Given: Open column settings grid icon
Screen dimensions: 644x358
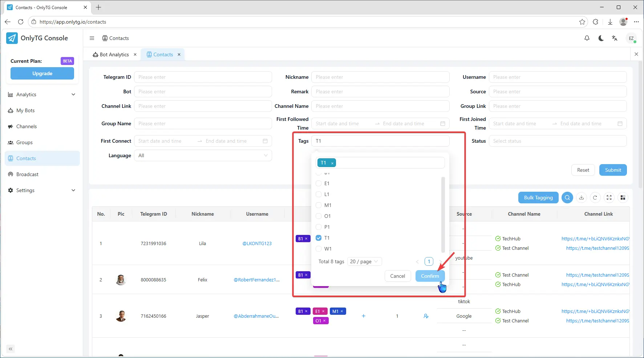Looking at the screenshot, I should [x=623, y=198].
